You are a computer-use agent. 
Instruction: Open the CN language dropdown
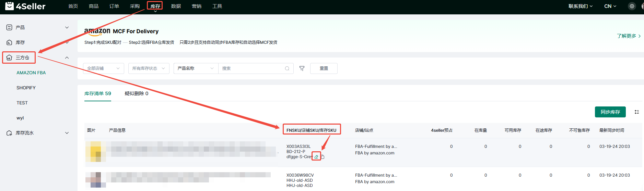[610, 6]
